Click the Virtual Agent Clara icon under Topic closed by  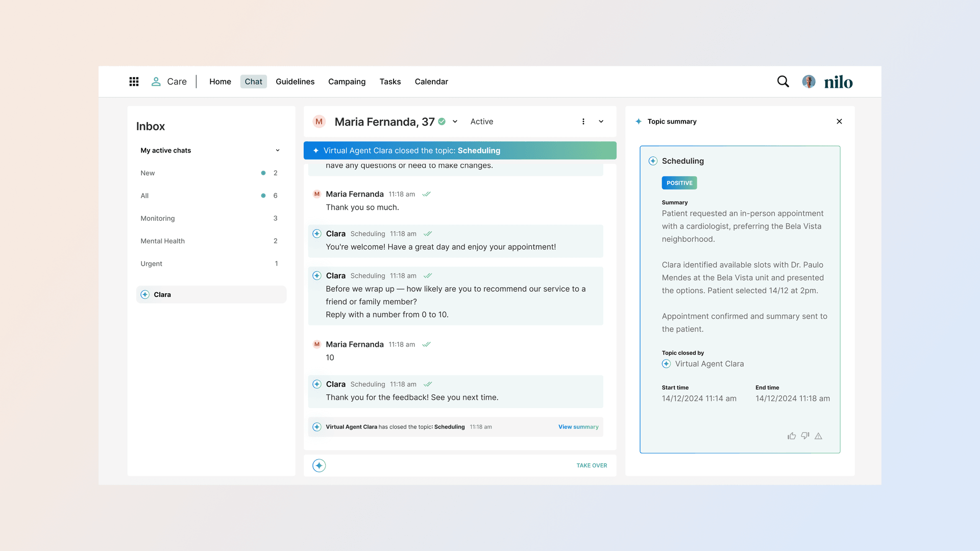[x=666, y=364]
